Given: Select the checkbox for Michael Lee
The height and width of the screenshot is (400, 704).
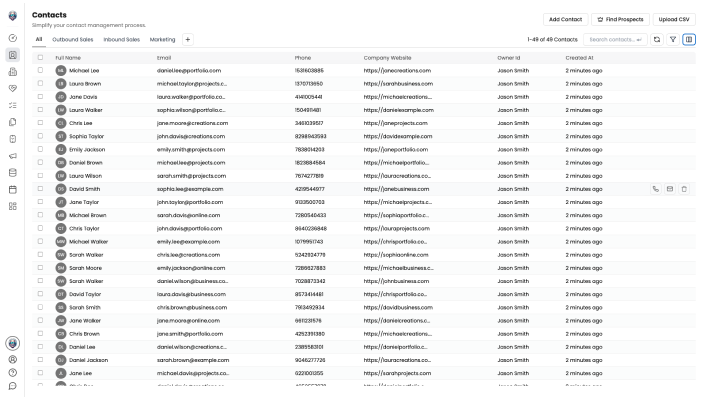Looking at the screenshot, I should click(x=40, y=71).
